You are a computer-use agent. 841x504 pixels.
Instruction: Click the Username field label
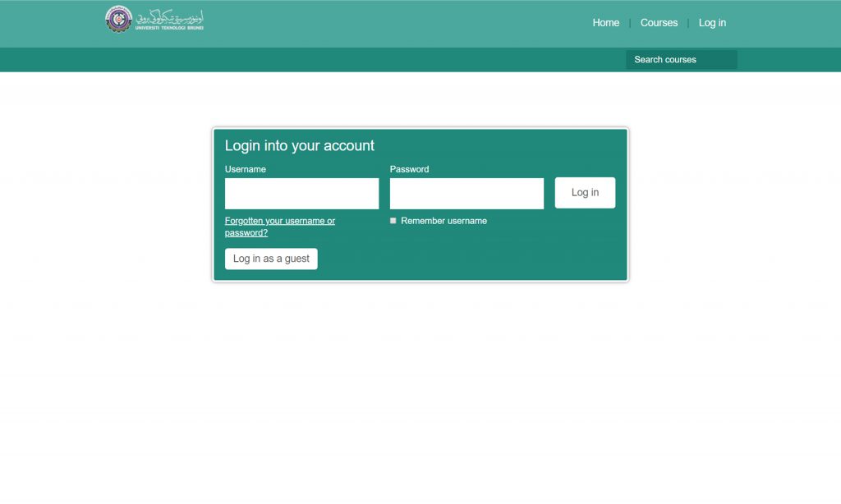246,169
